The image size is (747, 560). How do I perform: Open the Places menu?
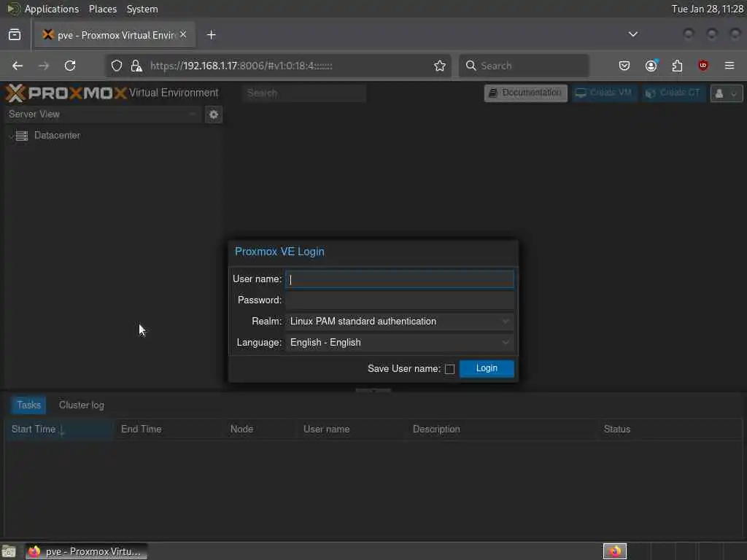[103, 9]
